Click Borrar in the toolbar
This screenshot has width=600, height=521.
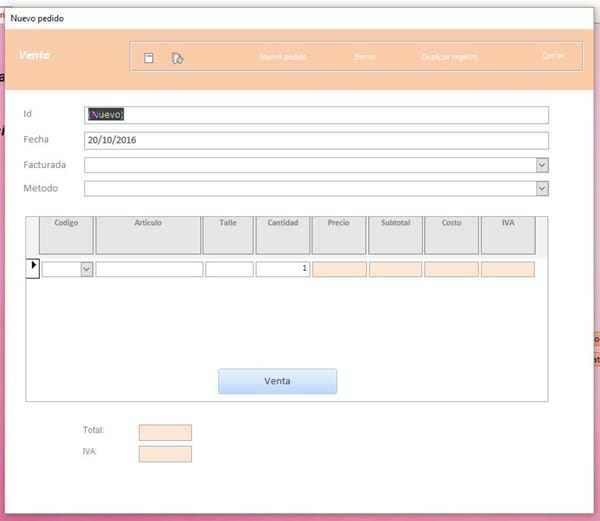point(365,57)
